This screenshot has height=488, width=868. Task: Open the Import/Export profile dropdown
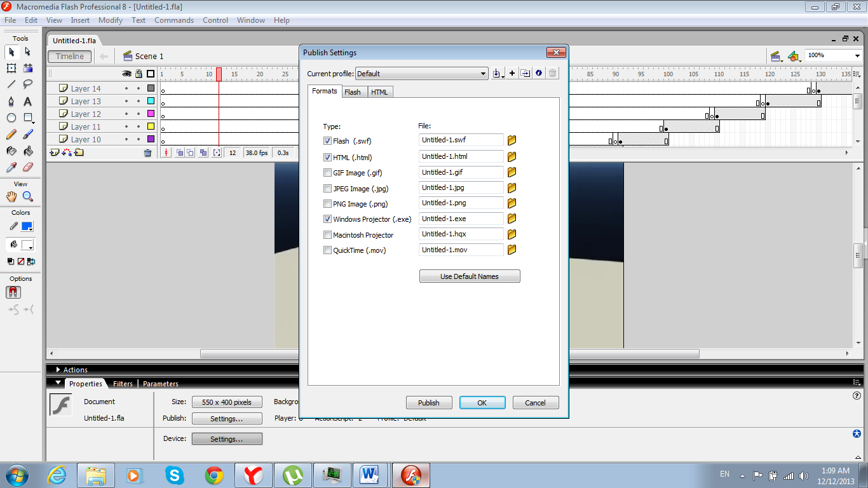pyautogui.click(x=498, y=74)
